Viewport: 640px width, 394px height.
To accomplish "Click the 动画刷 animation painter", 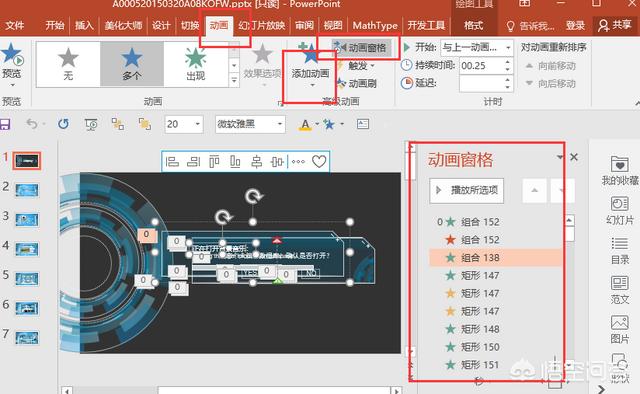I will tap(357, 83).
